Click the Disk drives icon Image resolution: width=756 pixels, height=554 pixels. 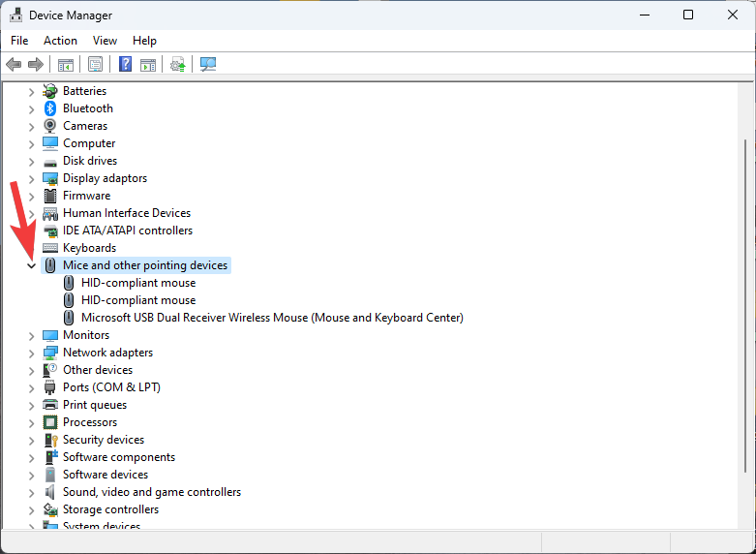(x=50, y=162)
